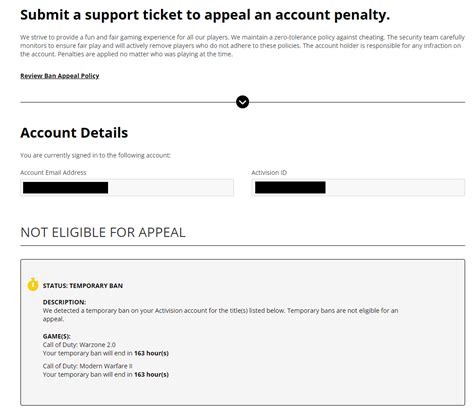Click the NOT ELIGIBLE FOR APPEAL heading
This screenshot has height=410, width=474.
103,233
